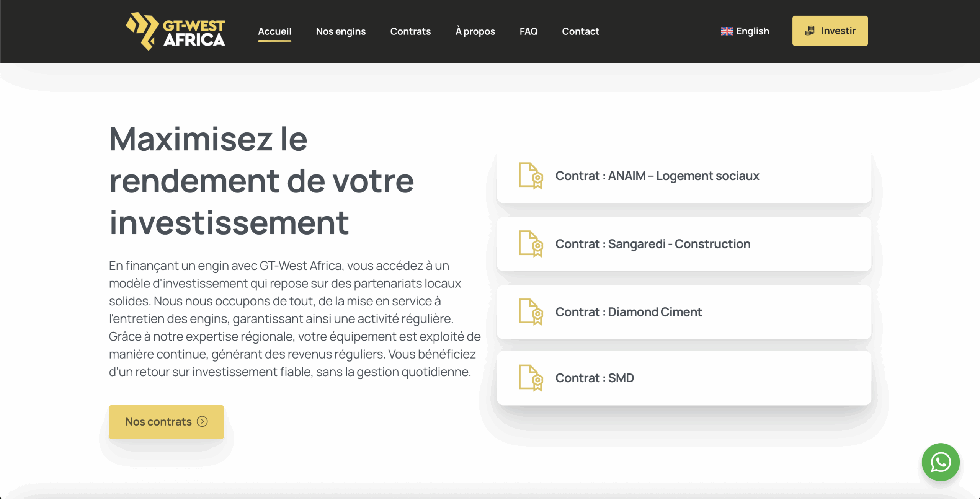Click the certificate icon beside Contrat SMD
The width and height of the screenshot is (980, 499).
tap(531, 378)
